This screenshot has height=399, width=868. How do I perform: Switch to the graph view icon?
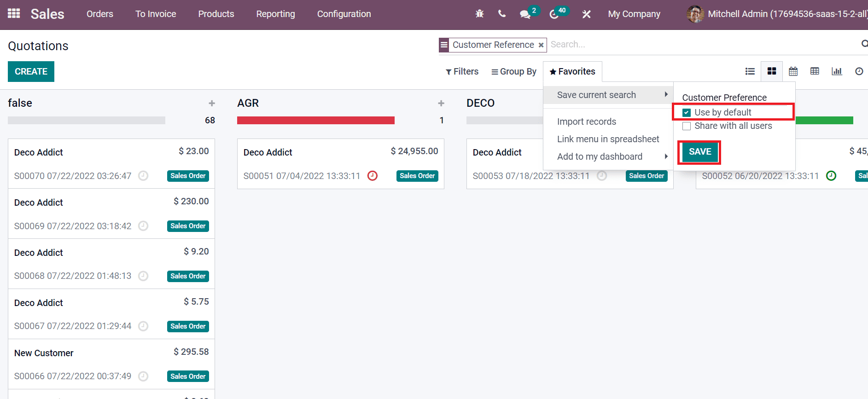(837, 71)
